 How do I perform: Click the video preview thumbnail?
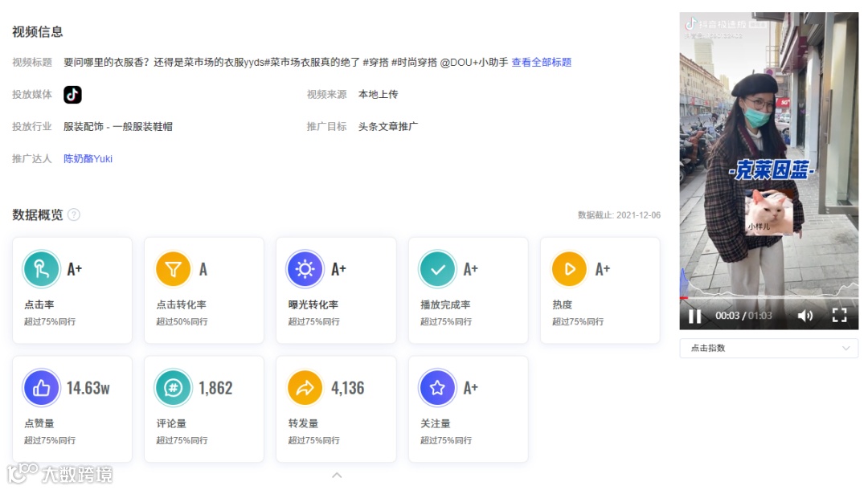(x=768, y=161)
